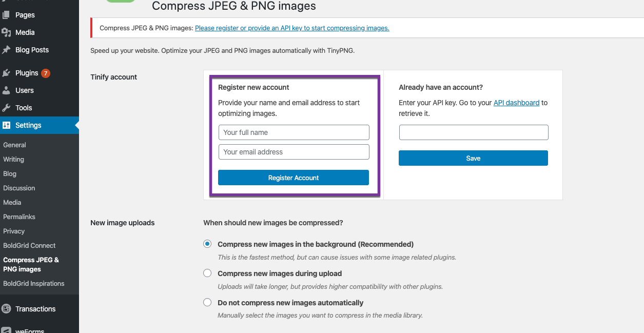This screenshot has height=333, width=644.
Task: Select Compress new images during upload
Action: [x=207, y=273]
